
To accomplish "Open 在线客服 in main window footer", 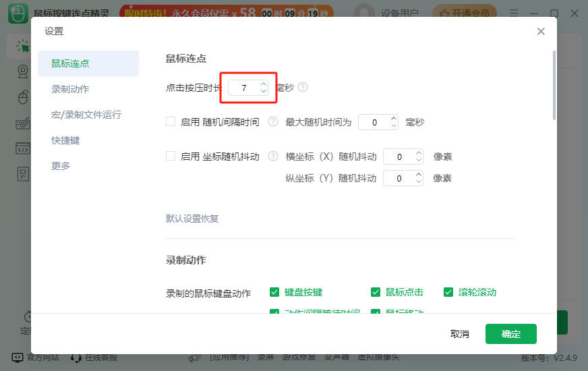I will [94, 358].
